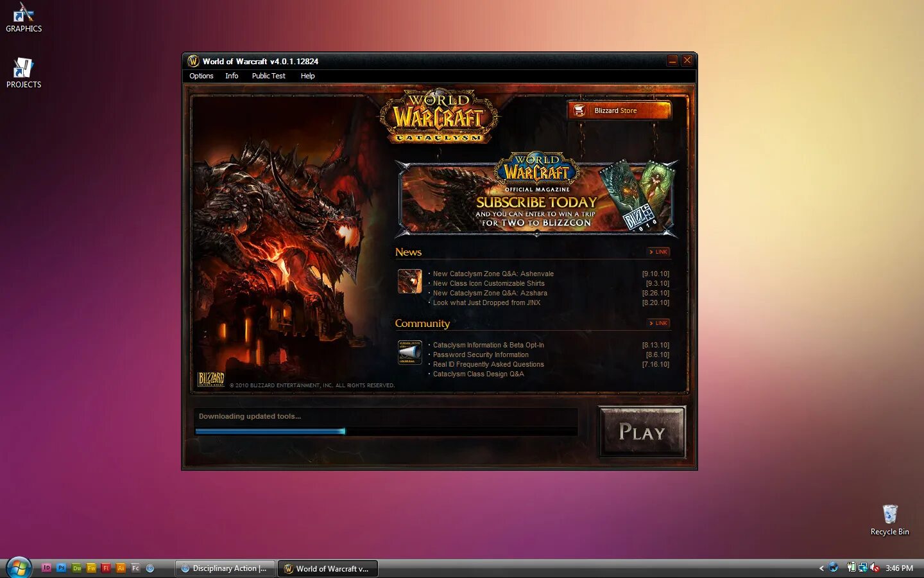The width and height of the screenshot is (924, 578).
Task: Open the GRAPHICS desktop shortcut
Action: (24, 17)
